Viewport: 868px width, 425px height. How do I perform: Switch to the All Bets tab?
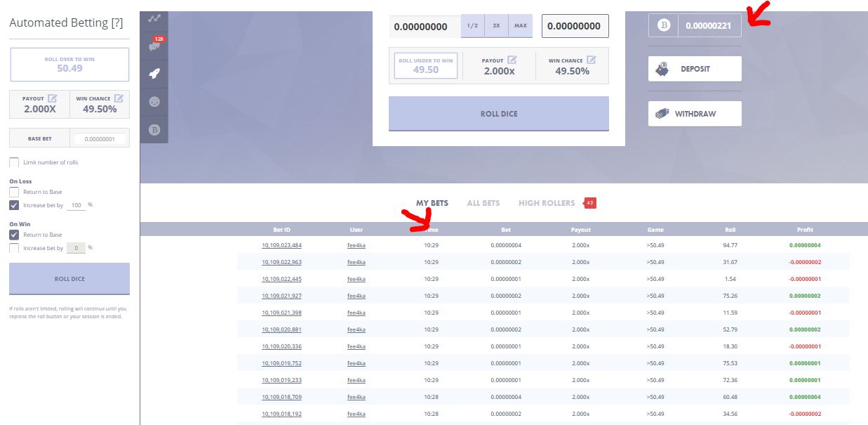coord(483,203)
